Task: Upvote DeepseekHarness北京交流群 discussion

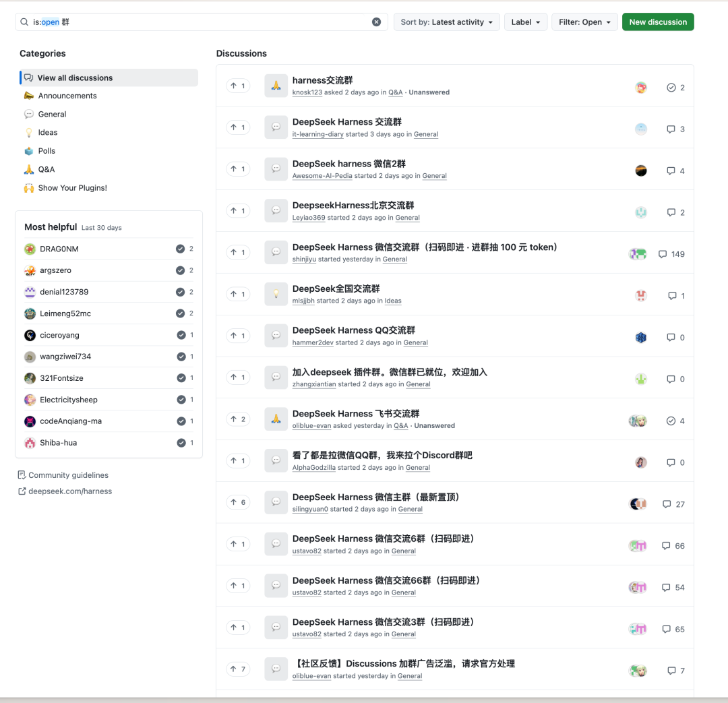Action: click(238, 211)
